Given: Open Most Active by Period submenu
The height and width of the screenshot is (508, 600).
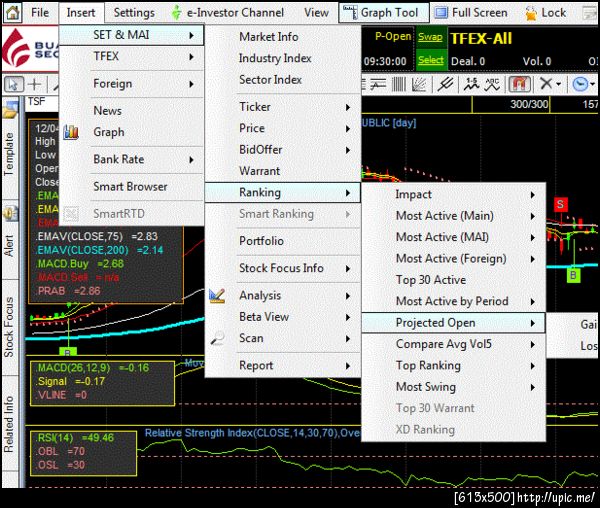Looking at the screenshot, I should (x=453, y=302).
